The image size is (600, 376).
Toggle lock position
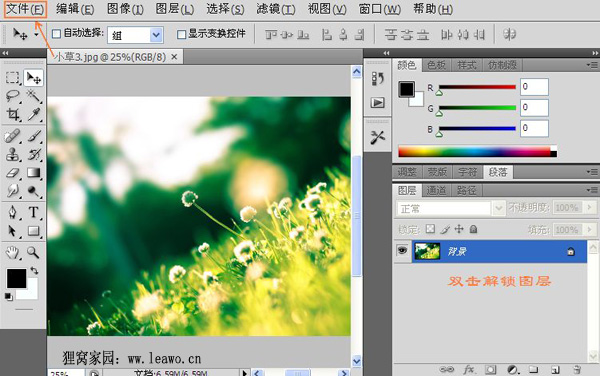tap(459, 229)
